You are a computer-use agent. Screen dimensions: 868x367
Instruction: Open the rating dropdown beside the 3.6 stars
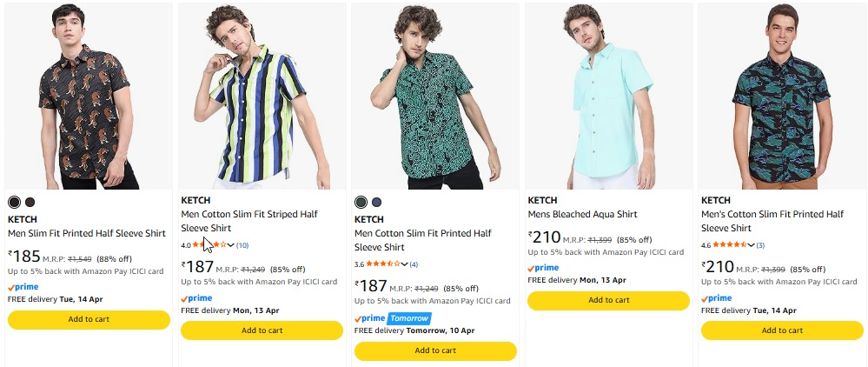405,264
